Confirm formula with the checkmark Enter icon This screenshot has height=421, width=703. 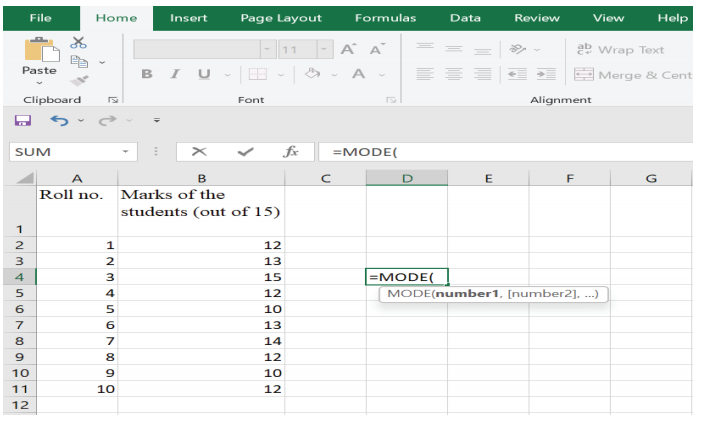tap(245, 152)
